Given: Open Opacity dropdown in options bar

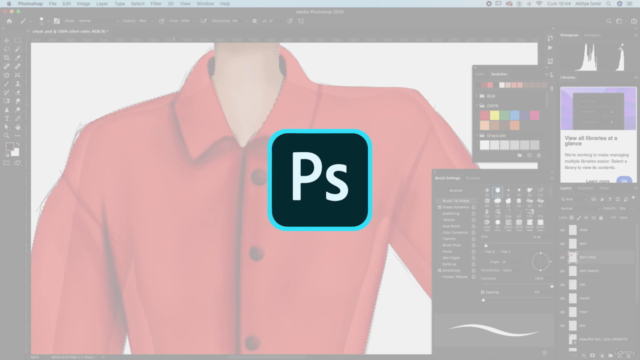Looking at the screenshot, I should click(152, 21).
